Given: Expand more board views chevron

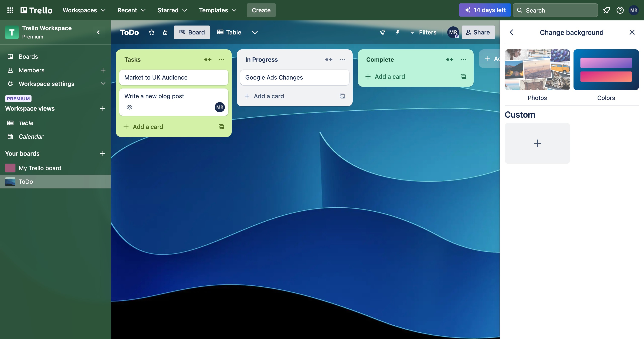Looking at the screenshot, I should pyautogui.click(x=255, y=32).
